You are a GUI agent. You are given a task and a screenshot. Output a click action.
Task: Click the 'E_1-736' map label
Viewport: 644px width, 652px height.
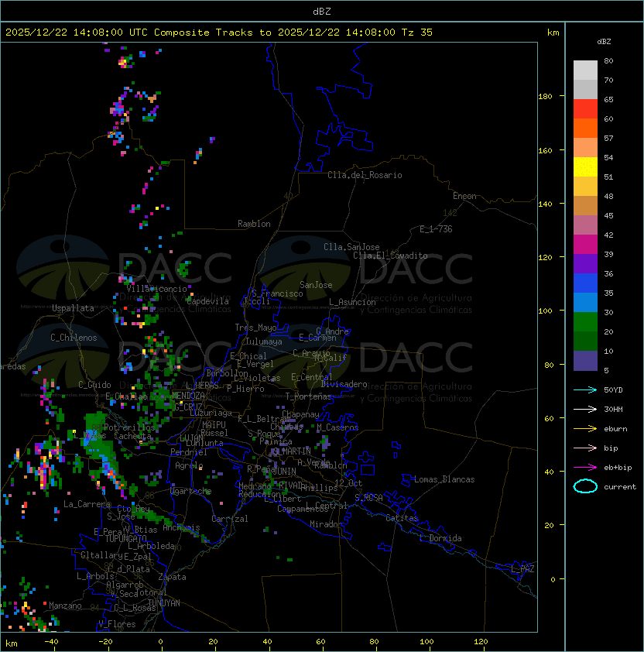436,229
